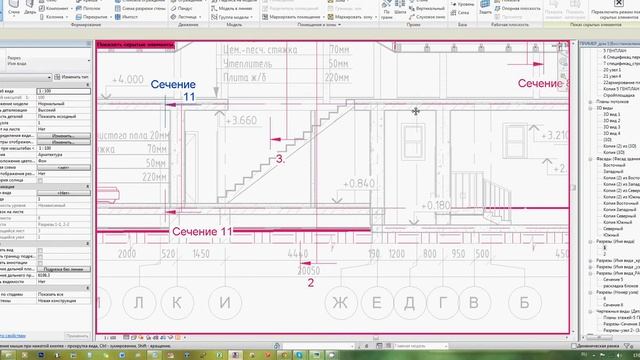Click the Задать work plane tool
This screenshot has width=640, height=360.
[x=485, y=7]
